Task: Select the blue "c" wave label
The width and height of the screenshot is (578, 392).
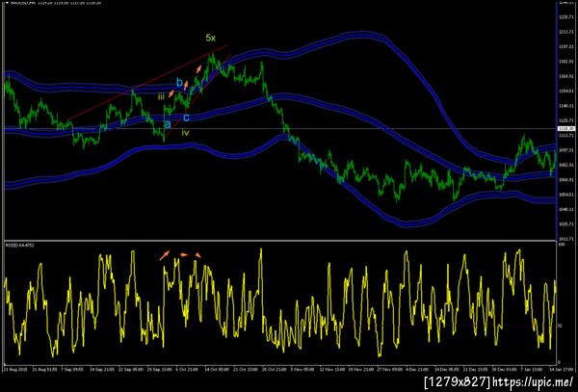Action: 186,118
